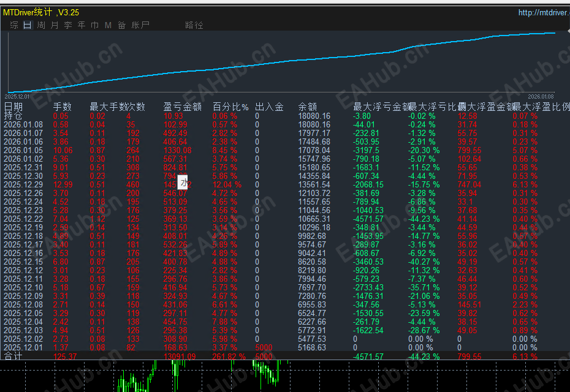
Task: Click floating loss ratio -40.27 %
Action: tap(424, 262)
